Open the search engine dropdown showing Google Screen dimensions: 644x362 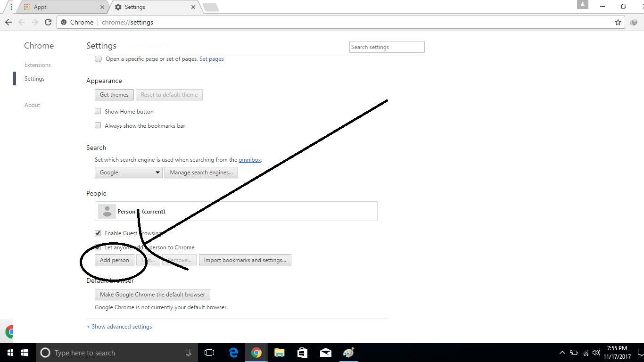128,172
